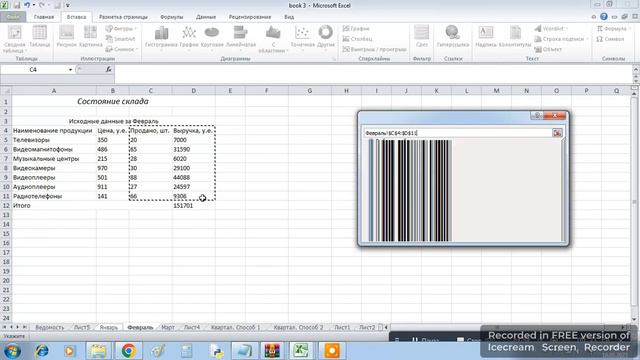This screenshot has height=360, width=640.
Task: Select the Итого total cell 151701
Action: point(193,206)
